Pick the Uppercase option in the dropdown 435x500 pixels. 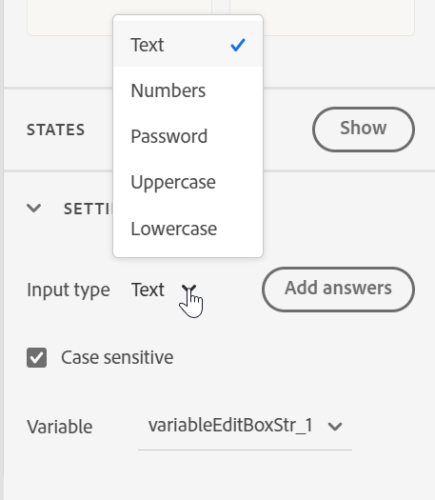coord(188,182)
